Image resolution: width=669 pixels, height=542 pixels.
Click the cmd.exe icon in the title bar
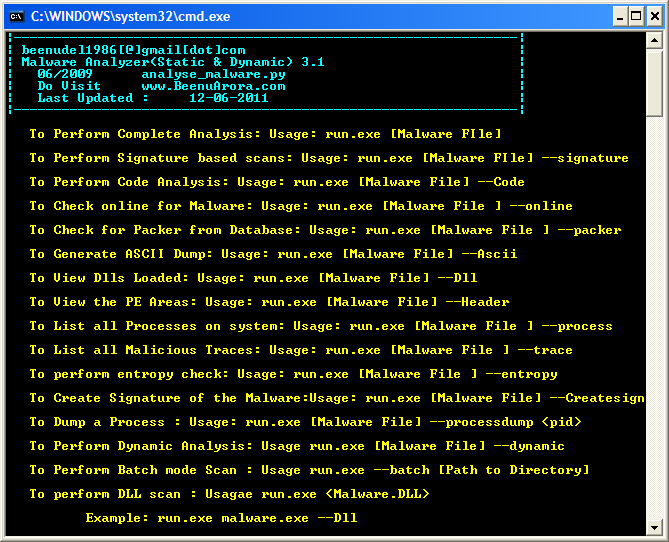coord(17,17)
